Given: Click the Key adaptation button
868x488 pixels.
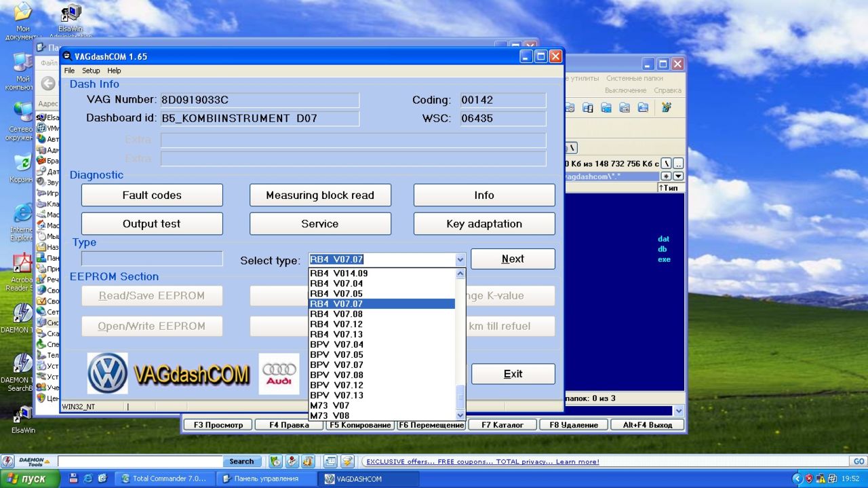Looking at the screenshot, I should (x=484, y=223).
